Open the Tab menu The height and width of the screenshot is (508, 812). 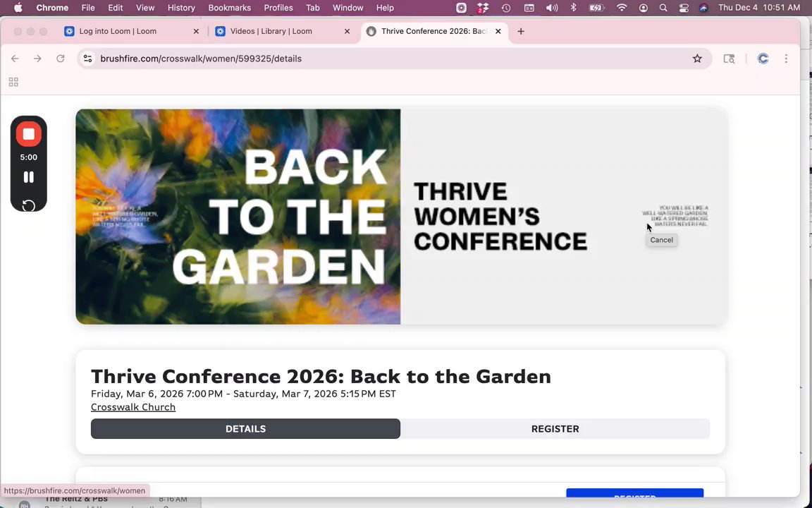tap(313, 8)
